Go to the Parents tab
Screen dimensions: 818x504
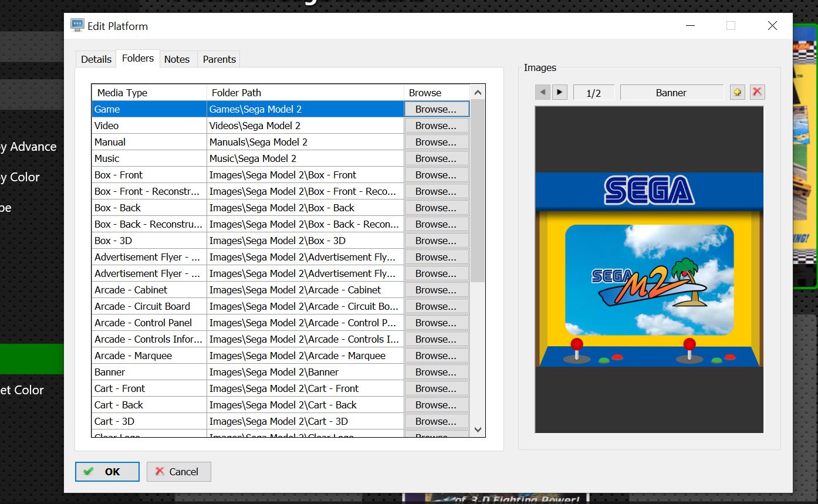click(x=219, y=59)
